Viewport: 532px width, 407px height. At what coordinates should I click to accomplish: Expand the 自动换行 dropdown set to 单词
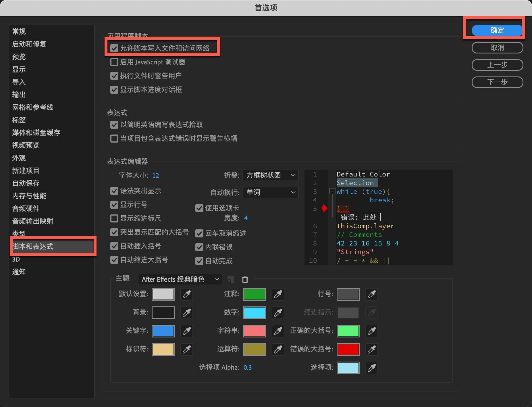pyautogui.click(x=270, y=193)
